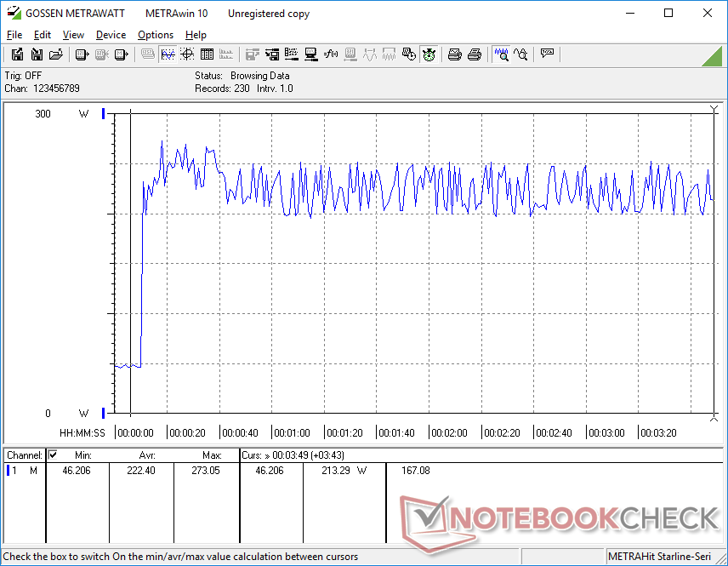728x566 pixels.
Task: Click the device memory M transfer icon
Action: pyautogui.click(x=121, y=54)
